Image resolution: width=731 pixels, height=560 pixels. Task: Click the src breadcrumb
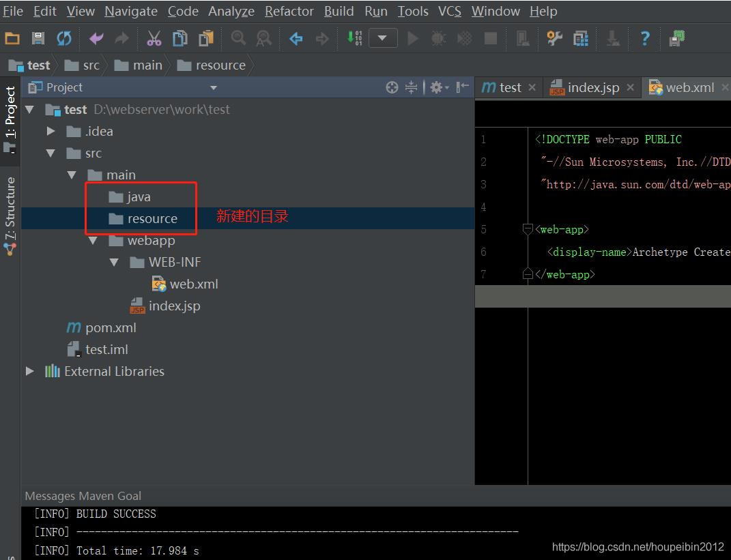click(x=82, y=65)
